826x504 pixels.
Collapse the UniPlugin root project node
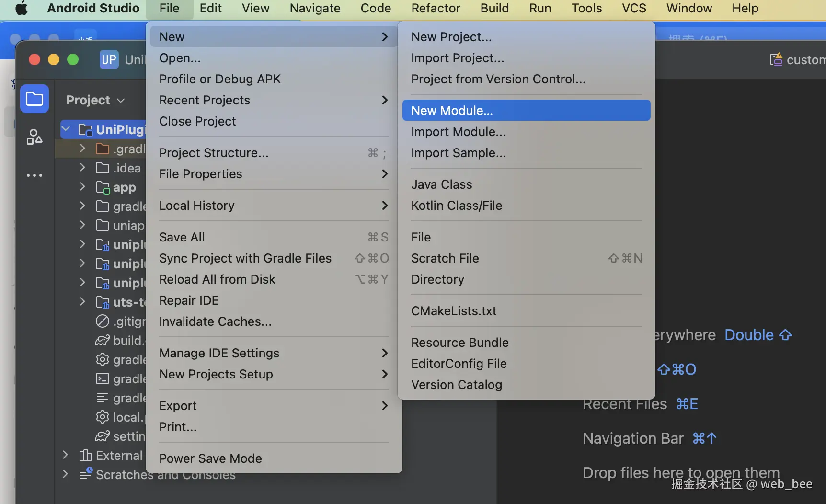[66, 129]
